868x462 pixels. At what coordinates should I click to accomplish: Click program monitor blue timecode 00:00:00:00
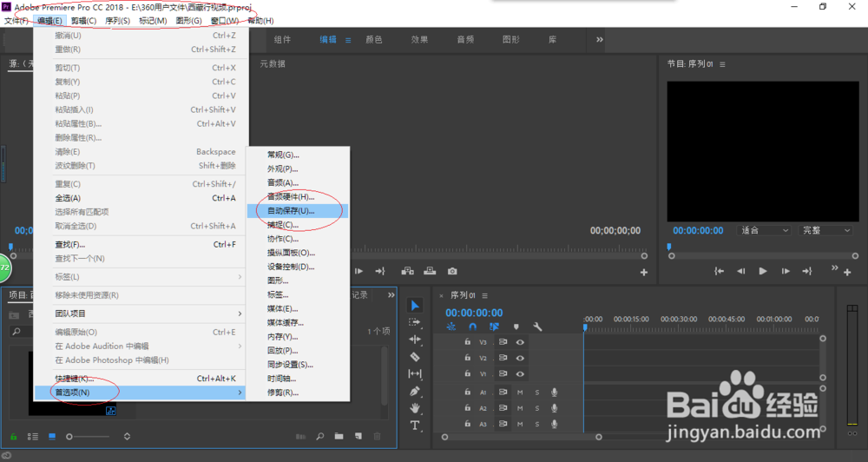698,230
